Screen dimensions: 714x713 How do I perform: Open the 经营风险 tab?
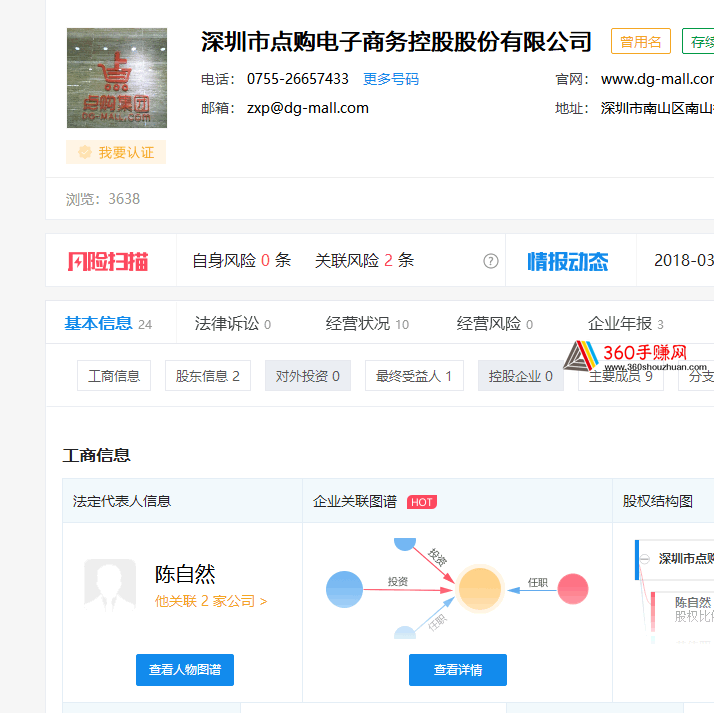coord(495,324)
